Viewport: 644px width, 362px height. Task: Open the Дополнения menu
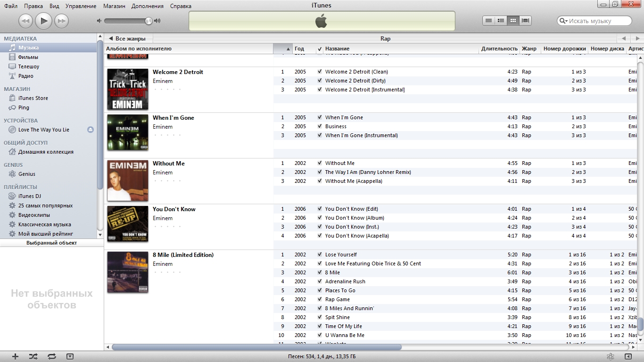148,6
